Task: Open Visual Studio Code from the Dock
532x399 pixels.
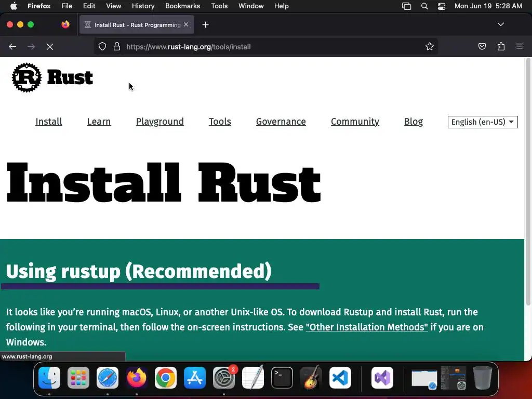Action: [x=340, y=378]
